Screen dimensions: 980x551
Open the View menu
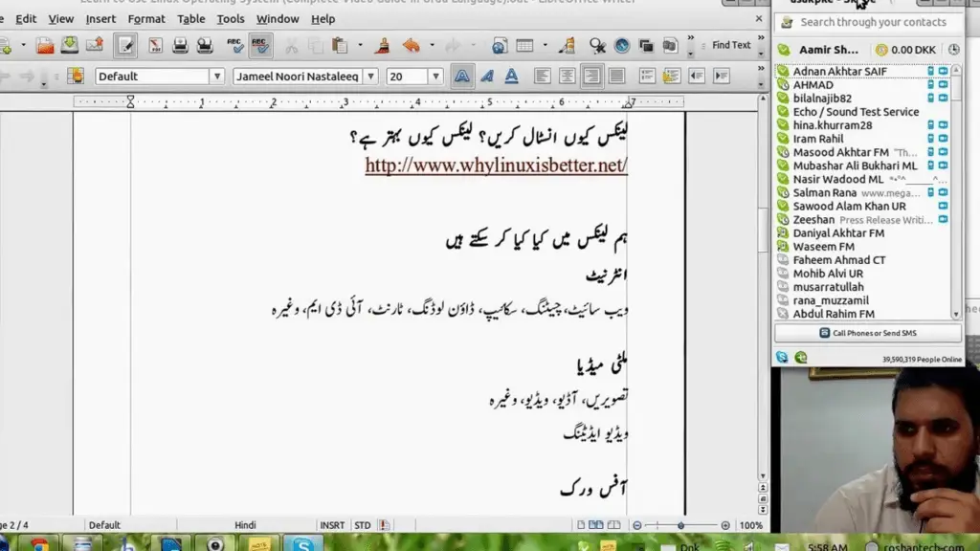coord(61,19)
